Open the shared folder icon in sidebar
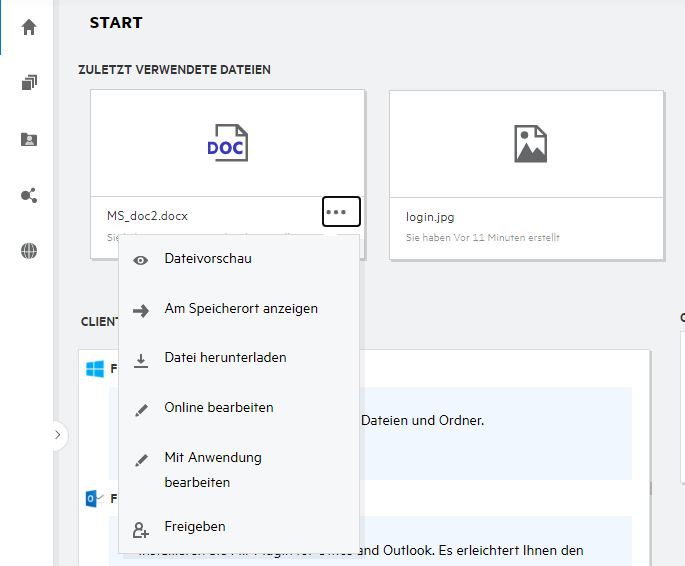Image resolution: width=685 pixels, height=566 pixels. click(x=28, y=140)
